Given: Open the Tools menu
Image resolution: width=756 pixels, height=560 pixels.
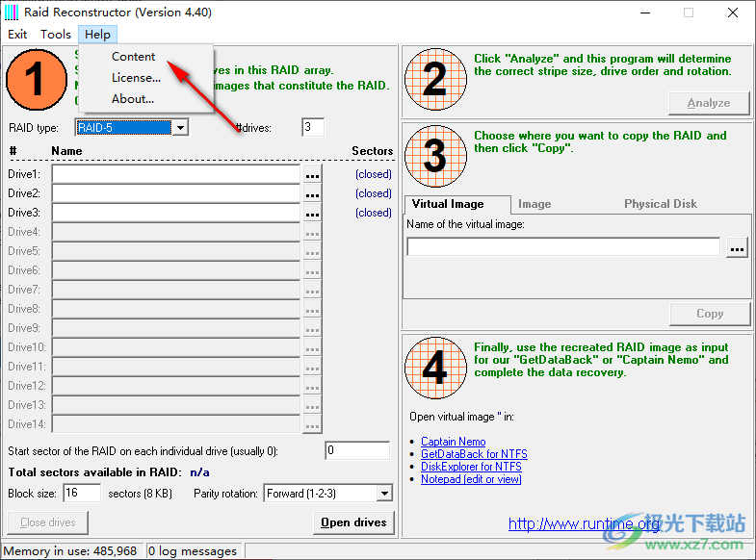Looking at the screenshot, I should 56,35.
